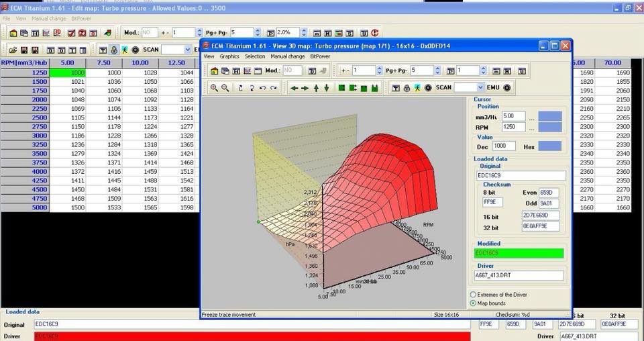Screen dimensions: 644x341
Task: Open the SCAN dropdown in main window toolbar
Action: coord(188,50)
